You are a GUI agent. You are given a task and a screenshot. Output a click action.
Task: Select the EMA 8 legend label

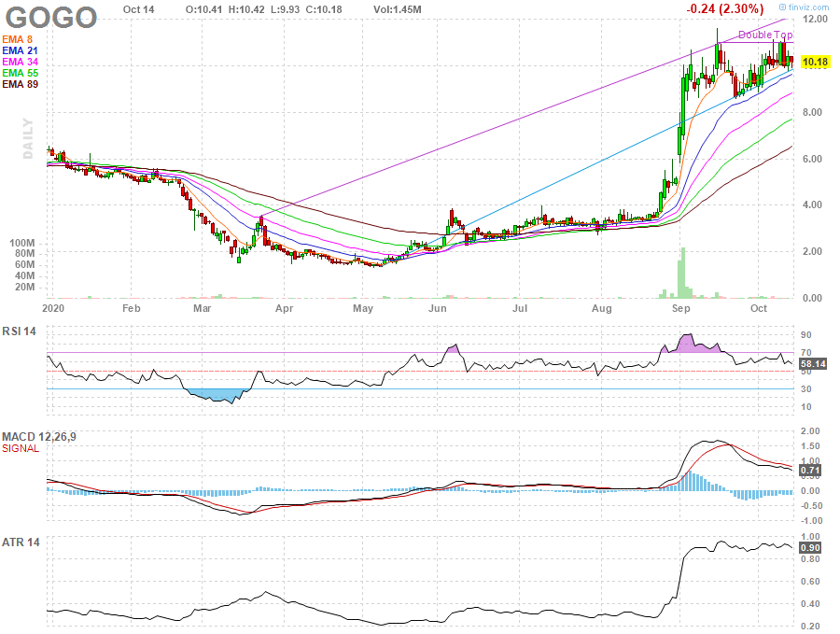click(x=17, y=39)
